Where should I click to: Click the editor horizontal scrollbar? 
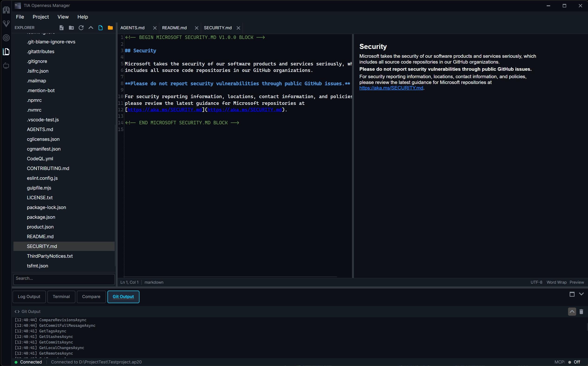[x=230, y=277]
